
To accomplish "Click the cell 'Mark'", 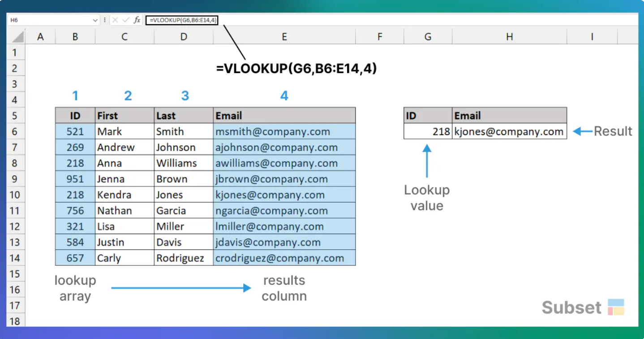I will point(125,131).
